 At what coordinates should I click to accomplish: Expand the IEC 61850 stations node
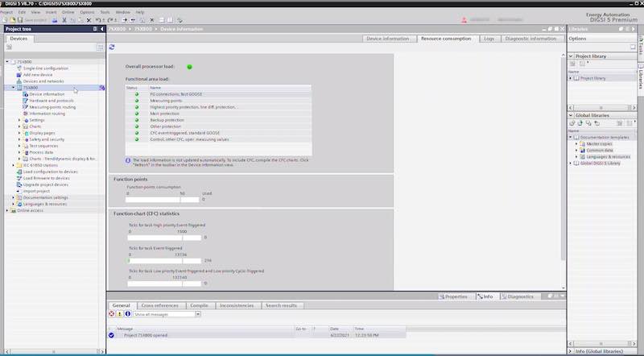[13, 165]
